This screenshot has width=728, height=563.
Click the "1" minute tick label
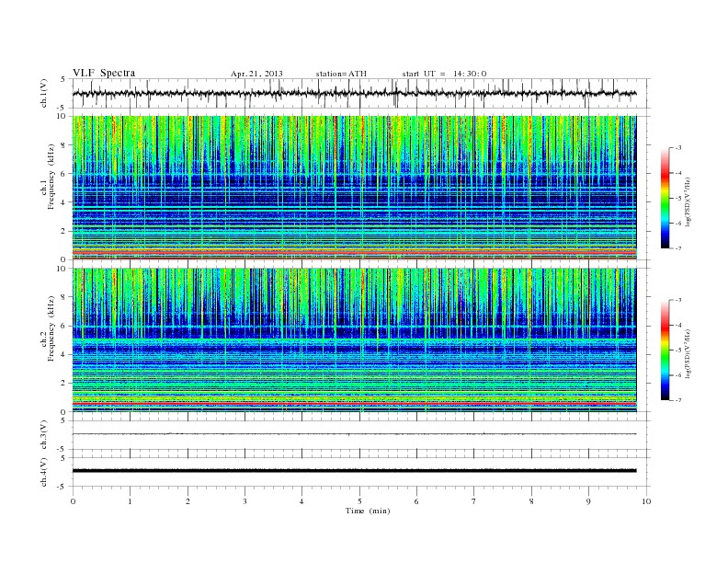[x=130, y=501]
